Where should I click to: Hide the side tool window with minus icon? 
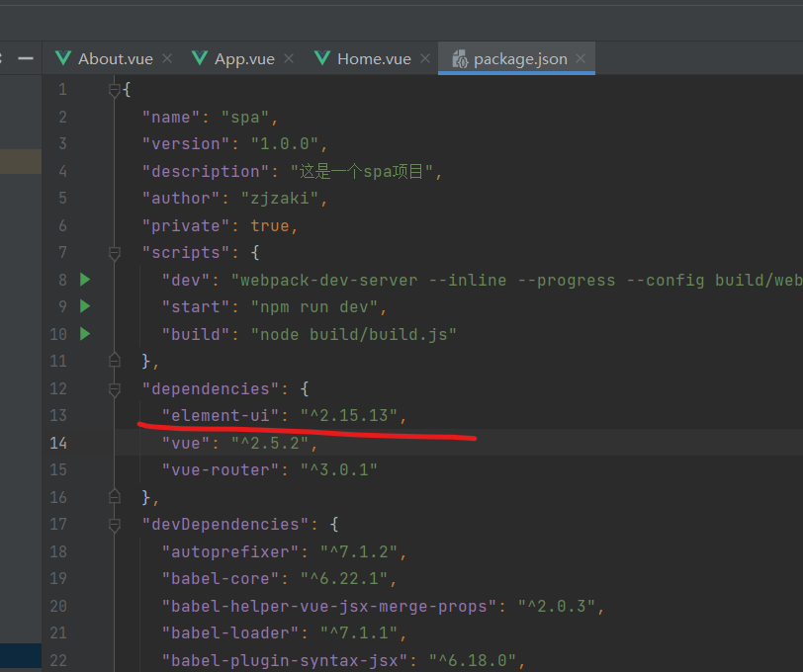tap(26, 58)
